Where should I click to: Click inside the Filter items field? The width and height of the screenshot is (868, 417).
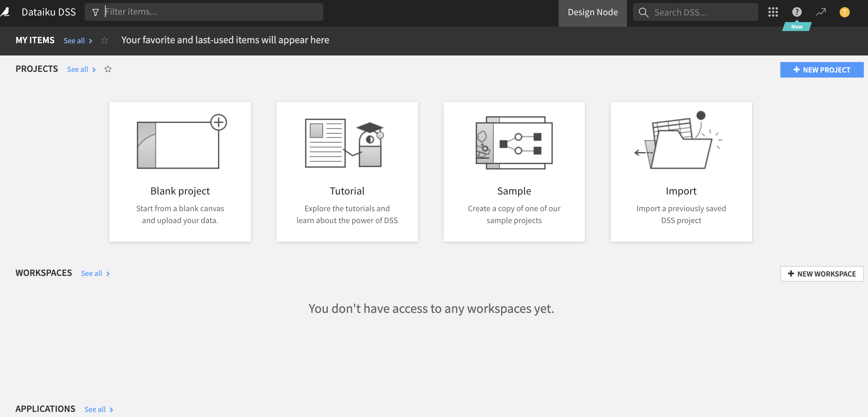click(202, 12)
